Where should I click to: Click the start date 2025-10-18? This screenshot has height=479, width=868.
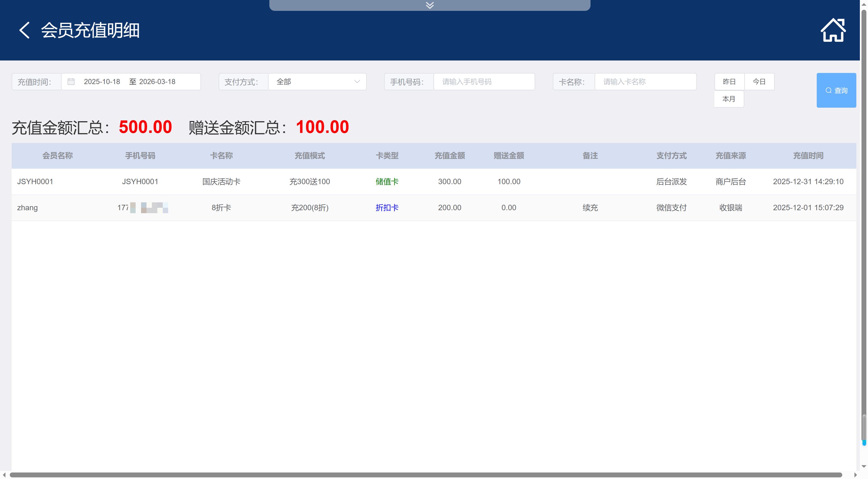(x=102, y=82)
